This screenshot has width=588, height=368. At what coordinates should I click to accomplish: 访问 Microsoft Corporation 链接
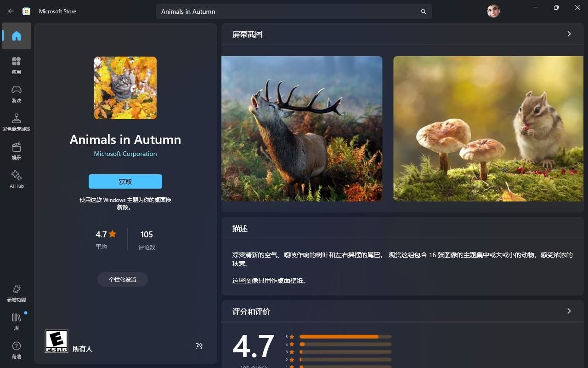click(x=125, y=154)
